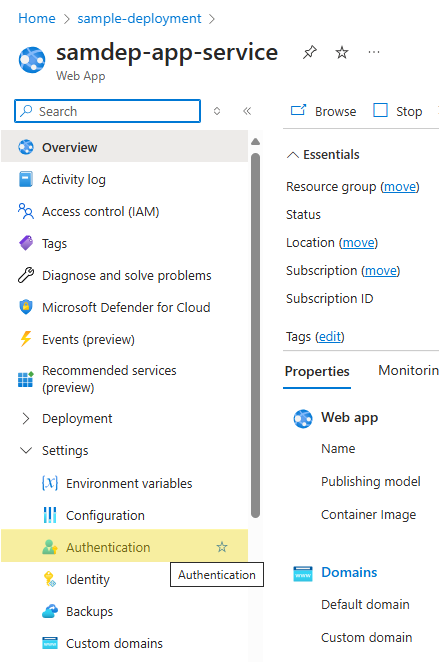Collapse the sidebar with double-chevron icon
This screenshot has height=662, width=439.
247,111
